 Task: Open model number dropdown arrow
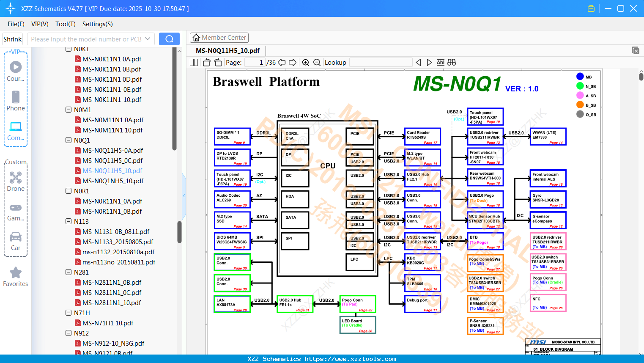point(148,39)
